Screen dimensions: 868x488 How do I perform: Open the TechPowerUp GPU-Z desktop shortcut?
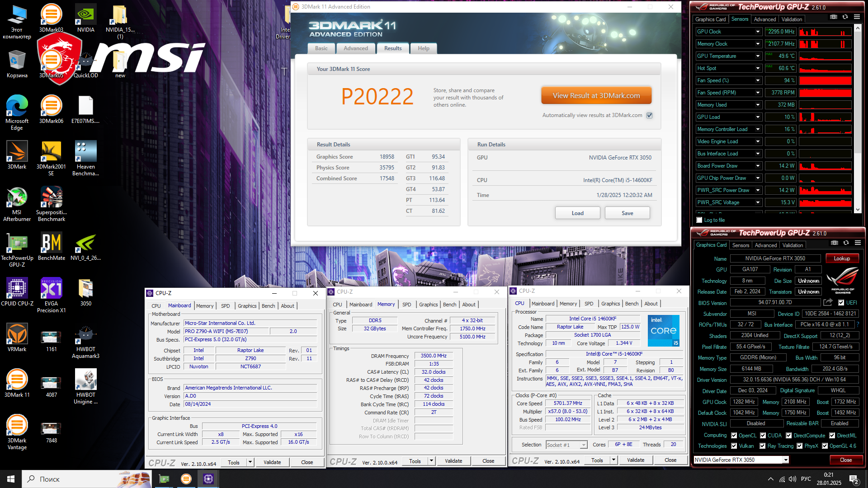click(x=17, y=250)
